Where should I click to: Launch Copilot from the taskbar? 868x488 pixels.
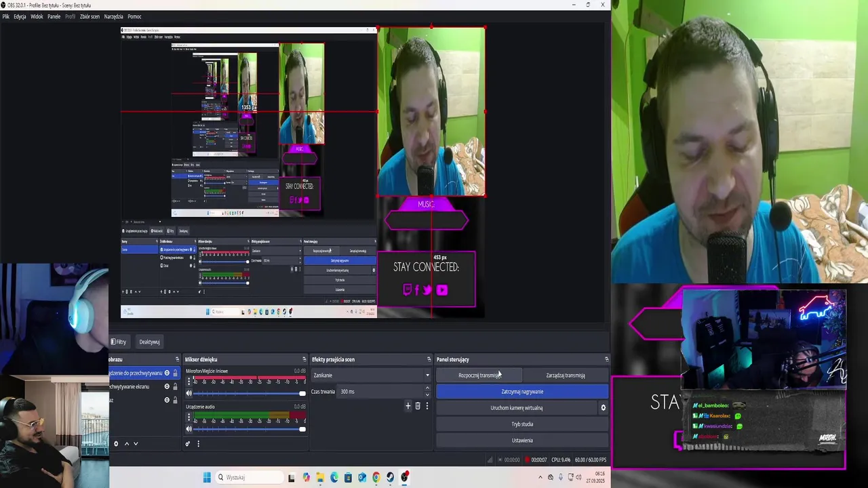click(x=306, y=477)
